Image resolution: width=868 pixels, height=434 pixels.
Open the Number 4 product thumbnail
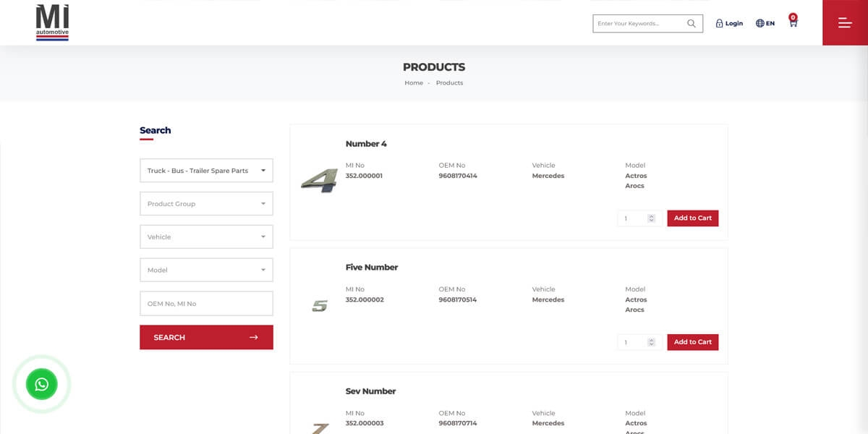(x=319, y=181)
